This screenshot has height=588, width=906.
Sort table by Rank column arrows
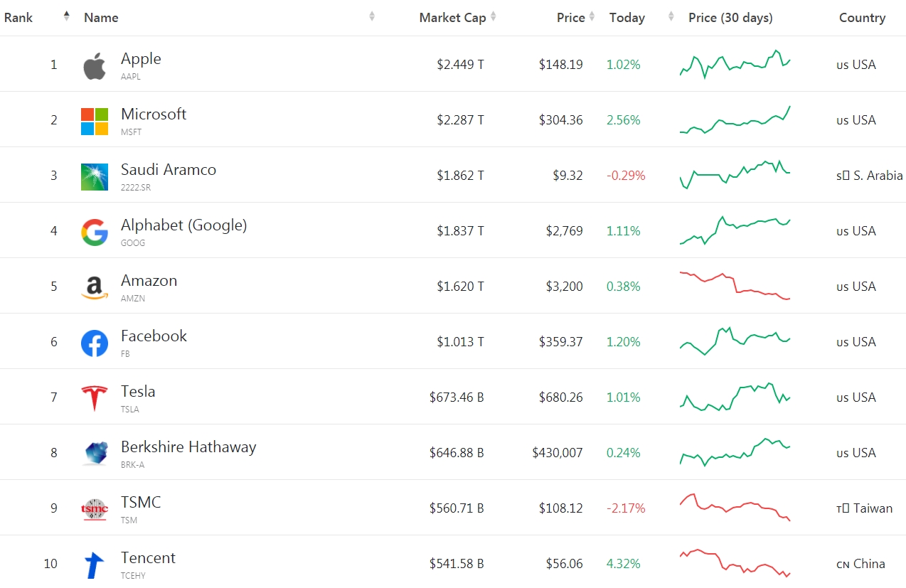click(66, 16)
